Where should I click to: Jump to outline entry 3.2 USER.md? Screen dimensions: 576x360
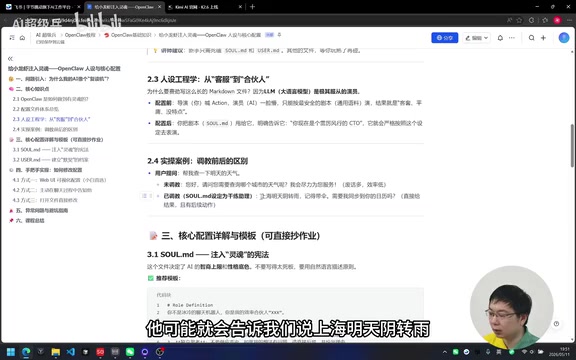tap(51, 160)
